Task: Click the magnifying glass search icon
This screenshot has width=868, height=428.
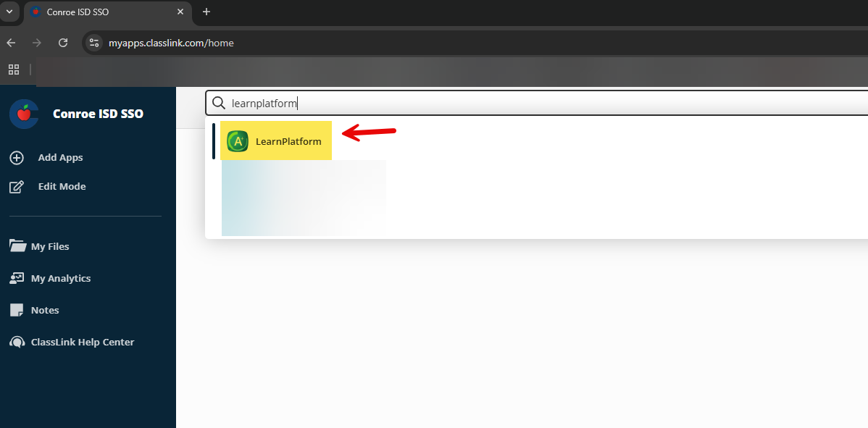Action: (218, 104)
